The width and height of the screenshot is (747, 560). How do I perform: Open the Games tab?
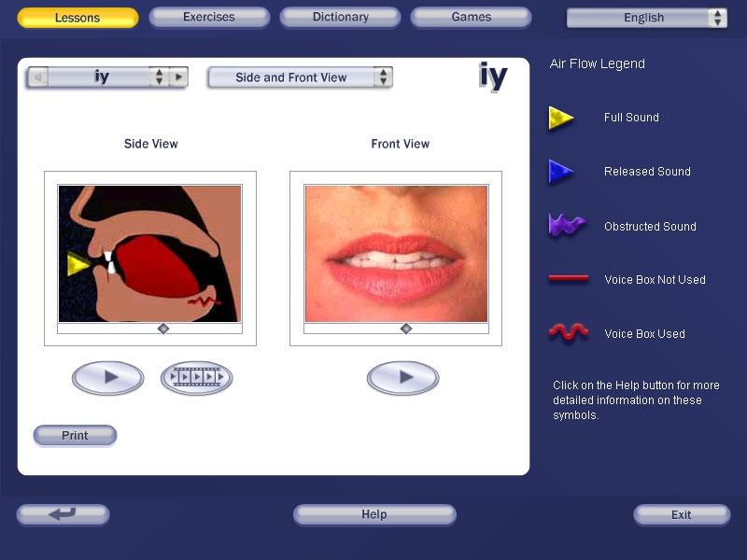click(x=471, y=17)
